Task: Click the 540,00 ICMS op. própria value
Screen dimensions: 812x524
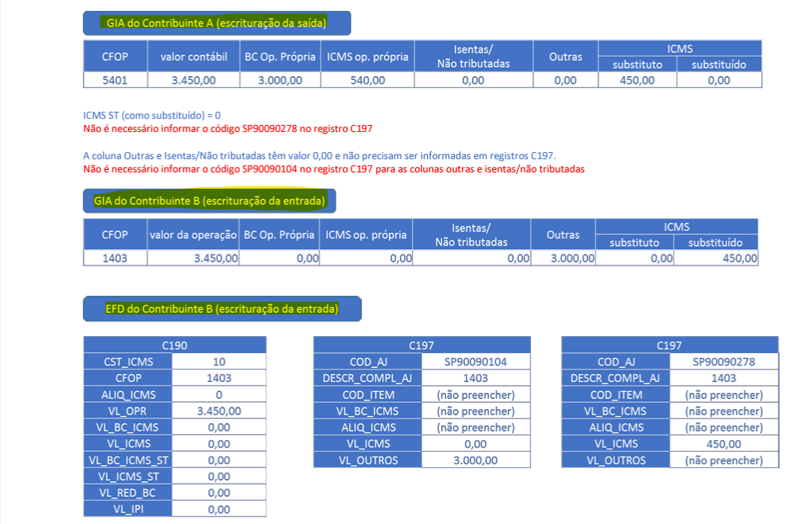Action: coord(368,80)
